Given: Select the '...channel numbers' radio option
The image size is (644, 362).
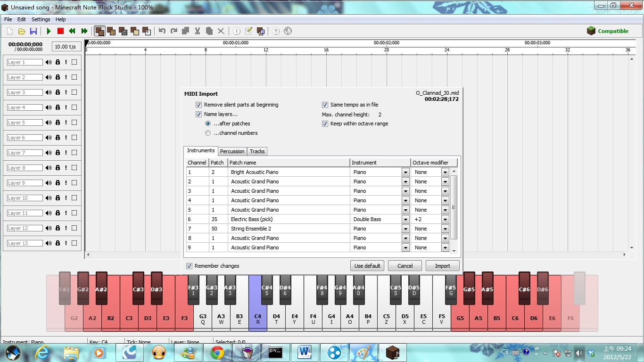Looking at the screenshot, I should (208, 133).
